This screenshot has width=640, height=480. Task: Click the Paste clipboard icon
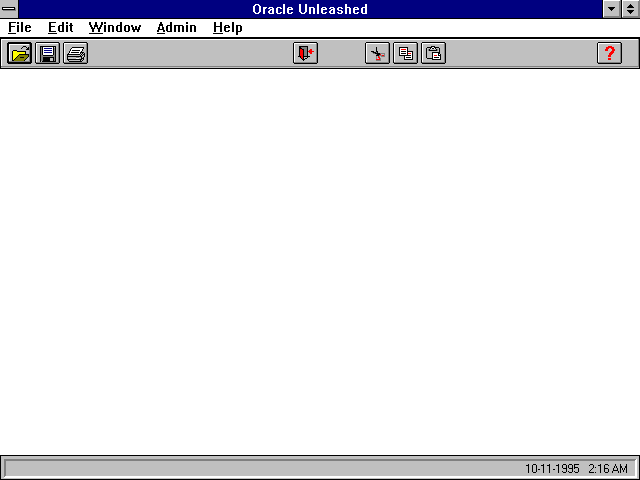tap(433, 54)
